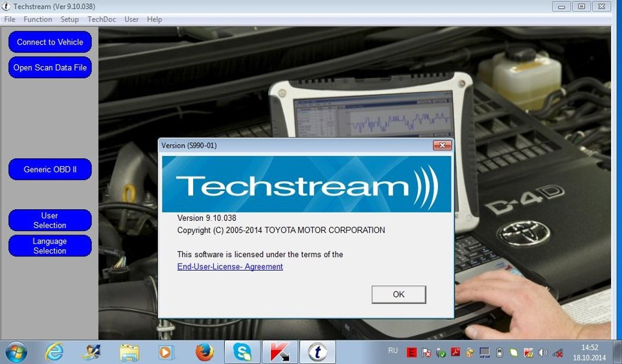Viewport: 622px width, 364px height.
Task: Open the Function menu
Action: [38, 19]
